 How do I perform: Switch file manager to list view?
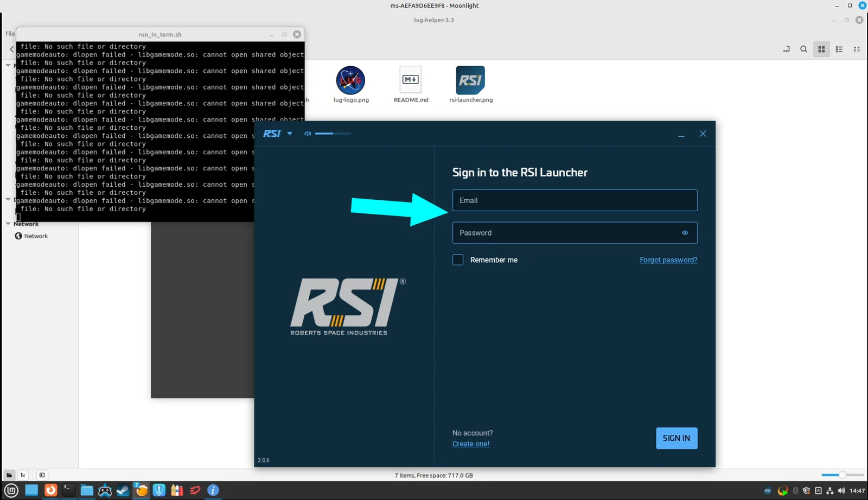839,49
